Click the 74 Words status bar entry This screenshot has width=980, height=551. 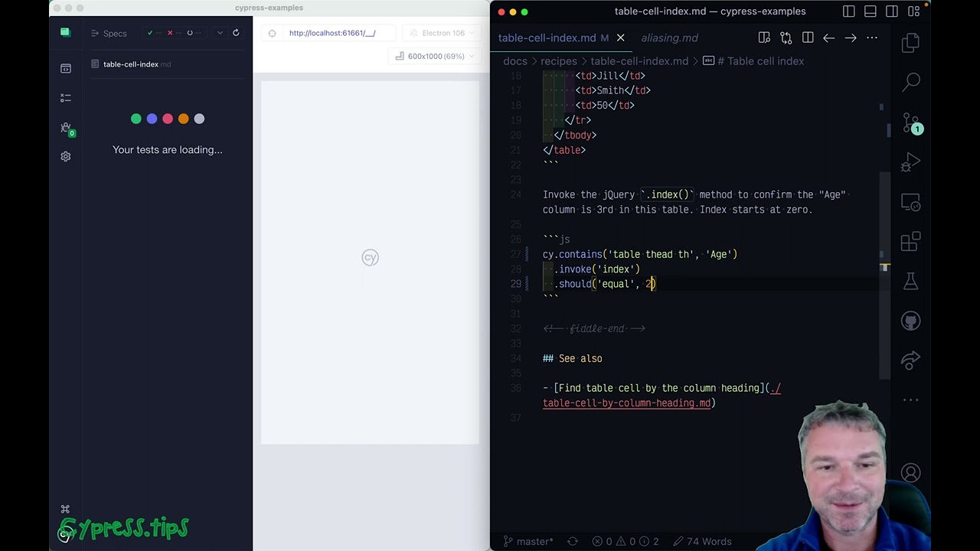702,542
